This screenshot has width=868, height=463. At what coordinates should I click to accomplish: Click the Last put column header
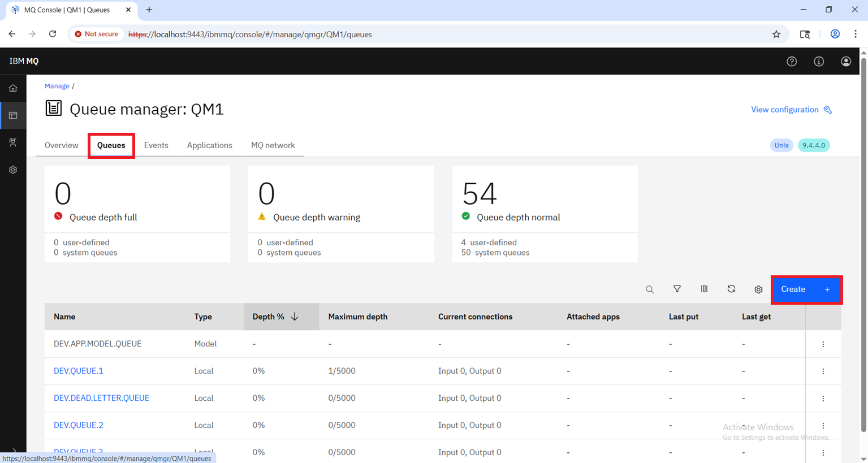pyautogui.click(x=684, y=317)
